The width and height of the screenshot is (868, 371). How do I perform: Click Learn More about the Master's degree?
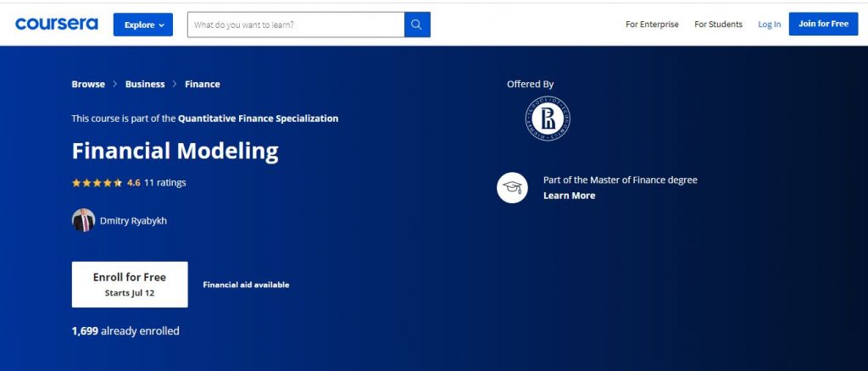pos(569,196)
